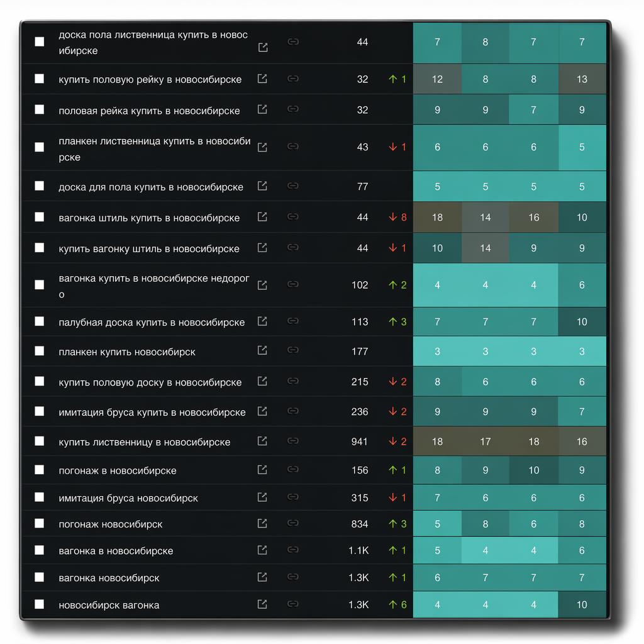Click chain link icon for 'купить лиственницу в новосибирске'

click(x=293, y=441)
